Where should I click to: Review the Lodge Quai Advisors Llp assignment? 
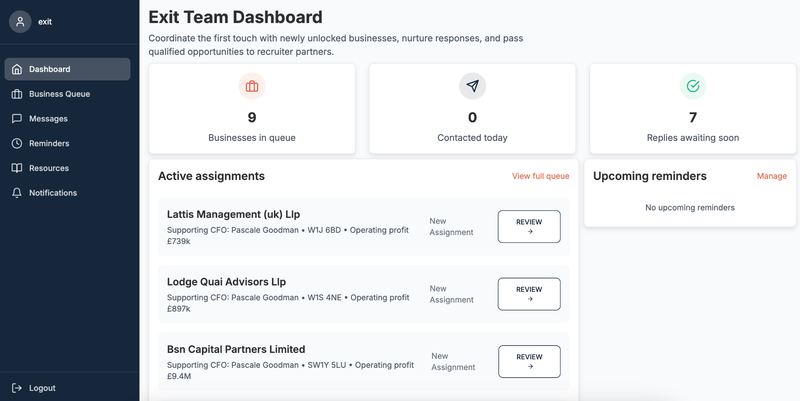(x=529, y=294)
